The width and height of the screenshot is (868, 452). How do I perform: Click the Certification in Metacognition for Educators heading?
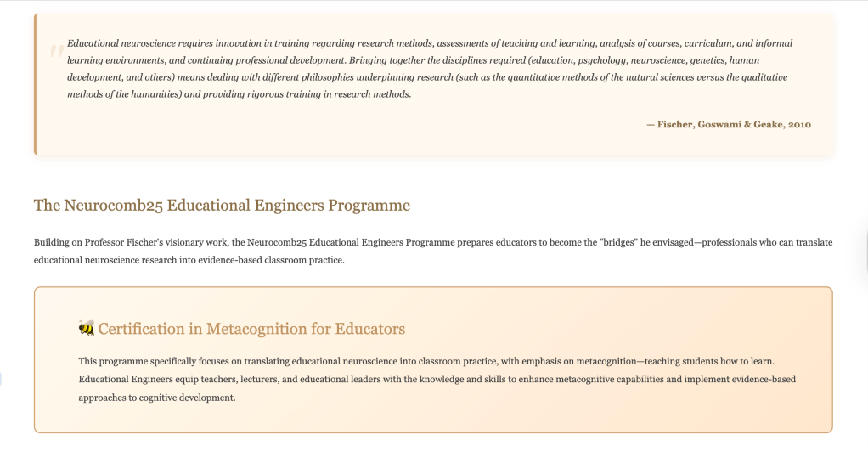pos(251,329)
